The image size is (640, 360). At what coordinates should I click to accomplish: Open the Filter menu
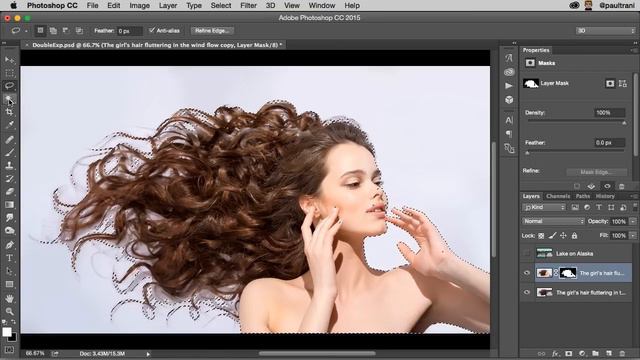tap(248, 6)
